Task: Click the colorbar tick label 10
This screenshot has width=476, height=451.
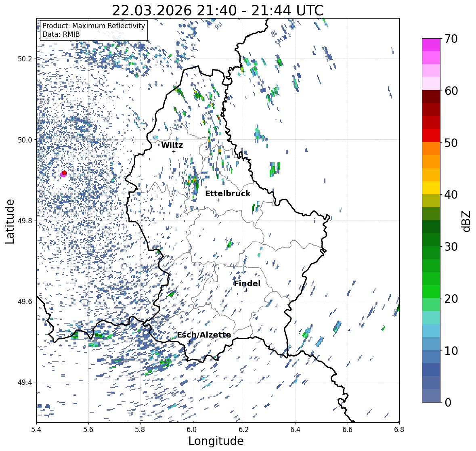Action: [451, 350]
